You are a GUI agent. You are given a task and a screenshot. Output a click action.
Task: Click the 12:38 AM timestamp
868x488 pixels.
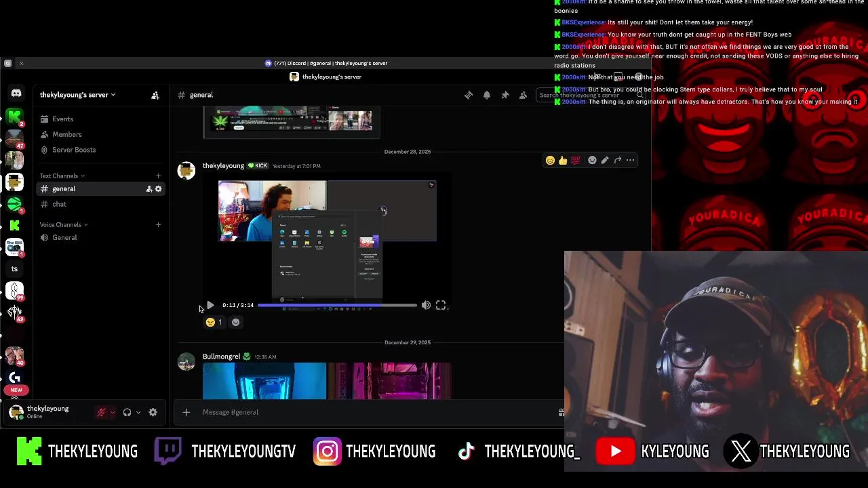tap(265, 357)
